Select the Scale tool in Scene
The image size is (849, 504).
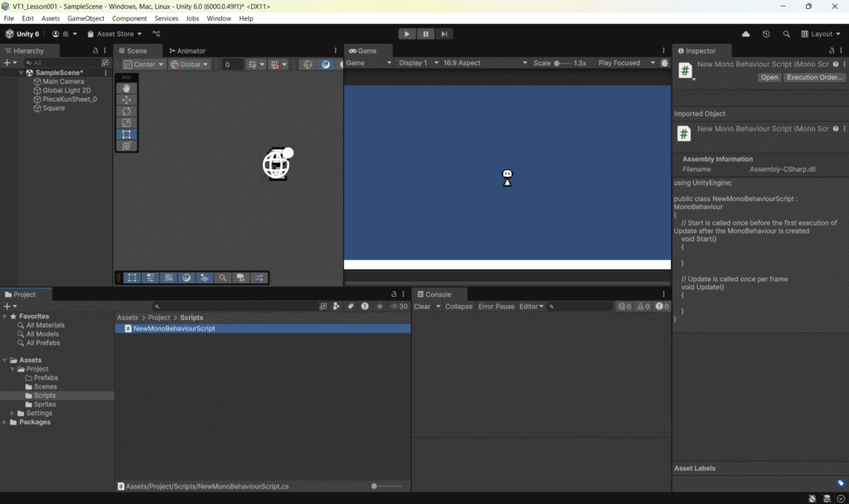126,123
